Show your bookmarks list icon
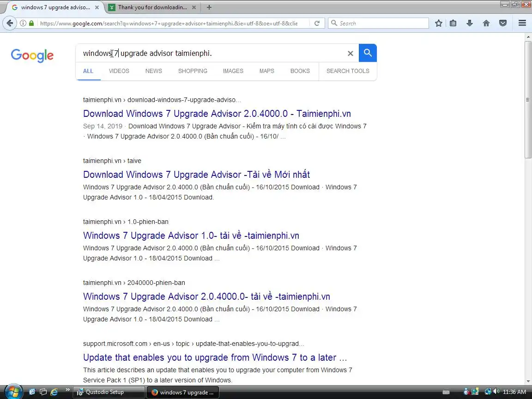Screen dimensions: 532x399 point(453,23)
